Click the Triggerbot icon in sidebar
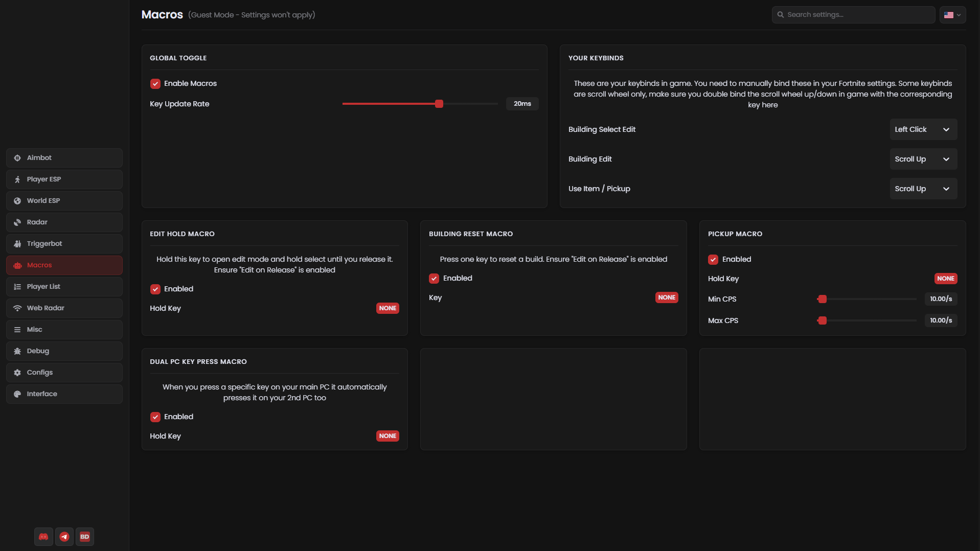980x551 pixels. [17, 244]
